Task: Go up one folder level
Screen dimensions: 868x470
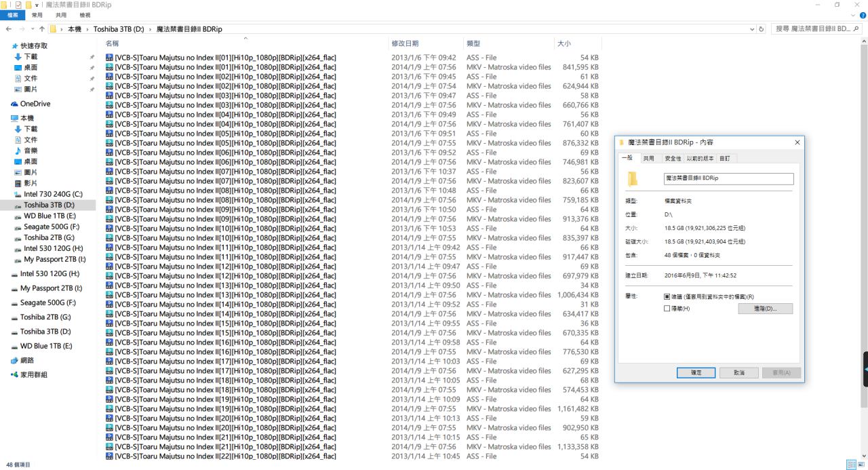Action: [x=42, y=29]
